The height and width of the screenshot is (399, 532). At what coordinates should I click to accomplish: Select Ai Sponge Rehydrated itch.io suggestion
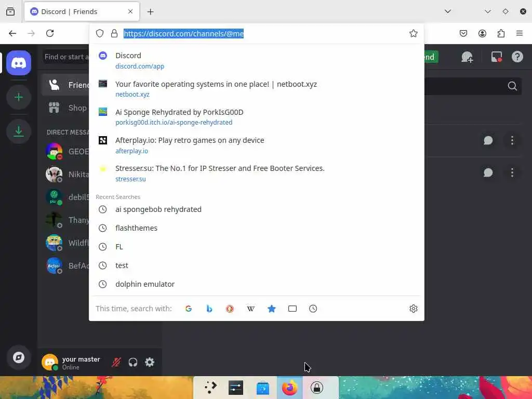[x=257, y=117]
